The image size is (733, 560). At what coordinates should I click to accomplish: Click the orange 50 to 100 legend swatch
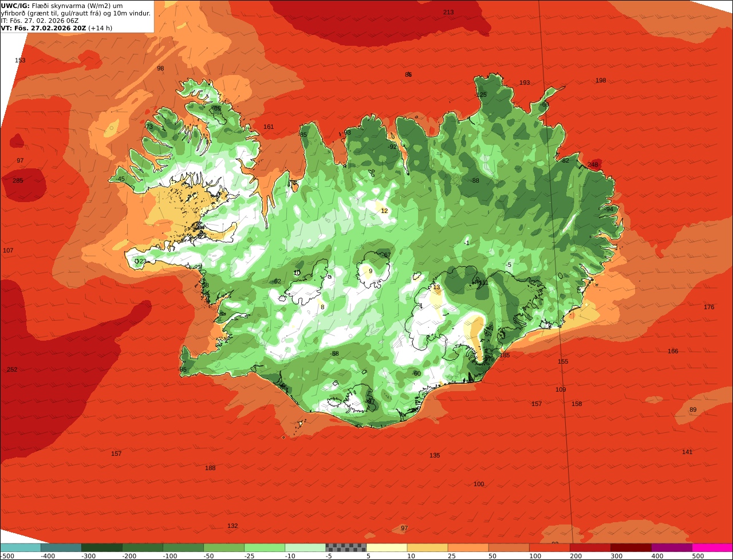(509, 547)
